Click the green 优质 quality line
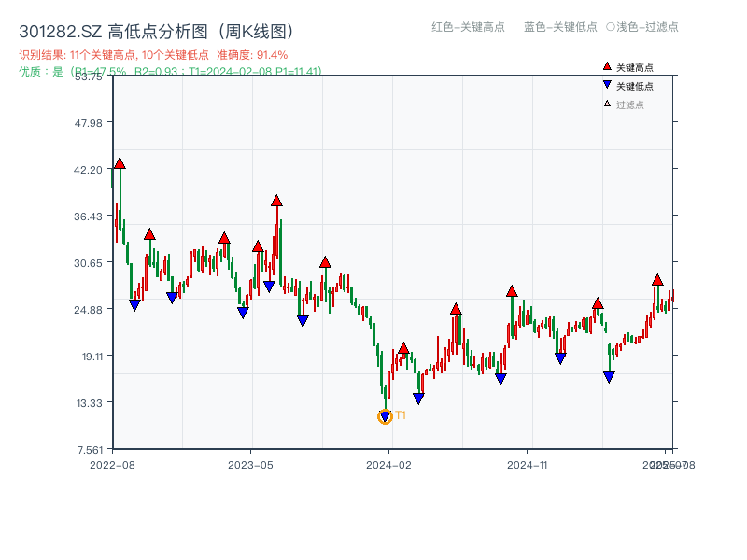This screenshot has width=747, height=560. pyautogui.click(x=171, y=72)
